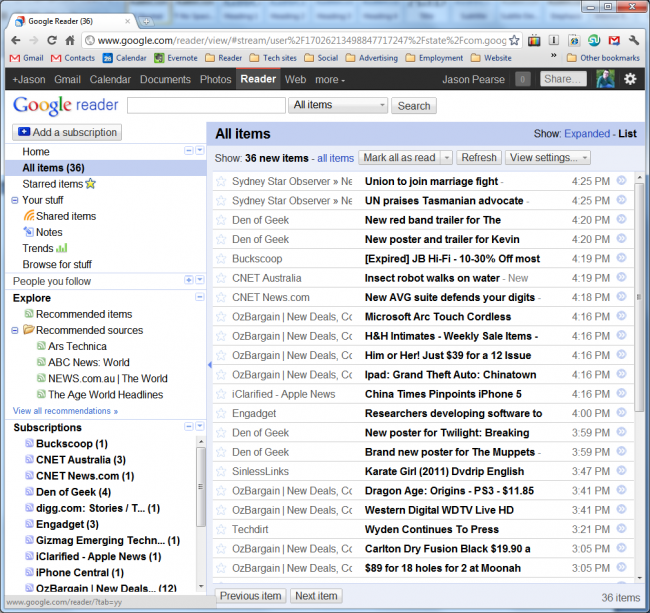Go to Gmail in the Google bar
This screenshot has width=650, height=613.
point(68,79)
